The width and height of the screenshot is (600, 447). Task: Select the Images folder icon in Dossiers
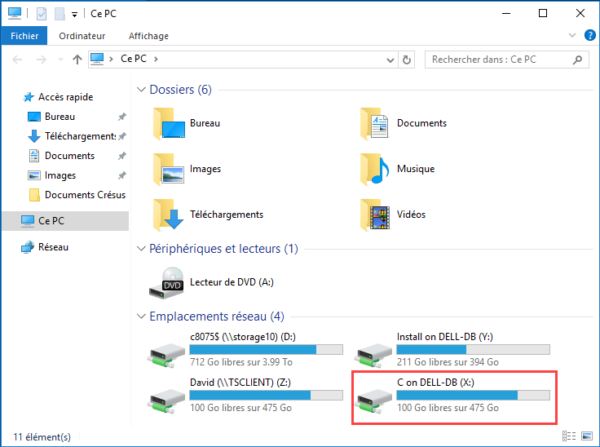[169, 169]
